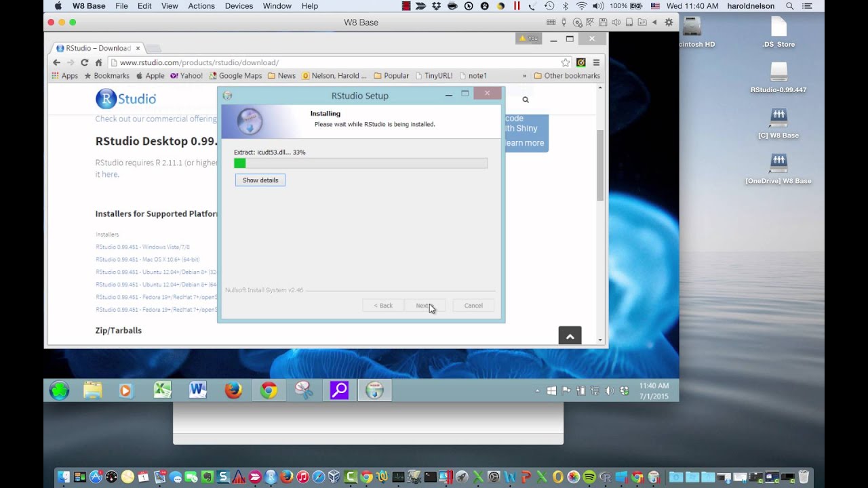Screen dimensions: 868x488
Task: Open the media player taskbar icon
Action: 125,390
